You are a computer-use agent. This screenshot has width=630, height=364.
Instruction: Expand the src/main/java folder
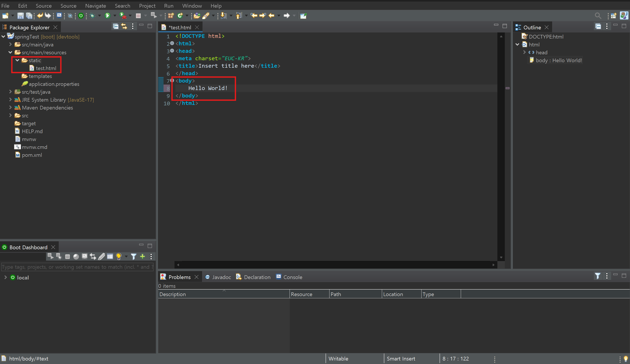pyautogui.click(x=10, y=44)
